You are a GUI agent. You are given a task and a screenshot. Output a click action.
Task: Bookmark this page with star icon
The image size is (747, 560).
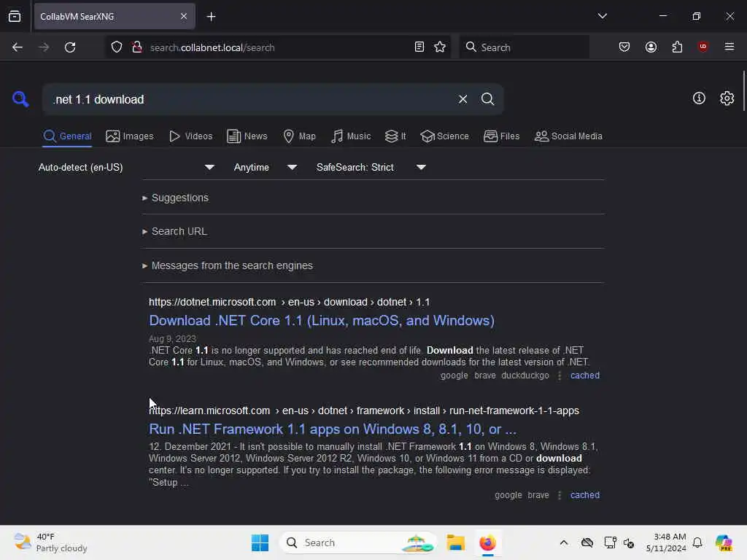pyautogui.click(x=440, y=47)
